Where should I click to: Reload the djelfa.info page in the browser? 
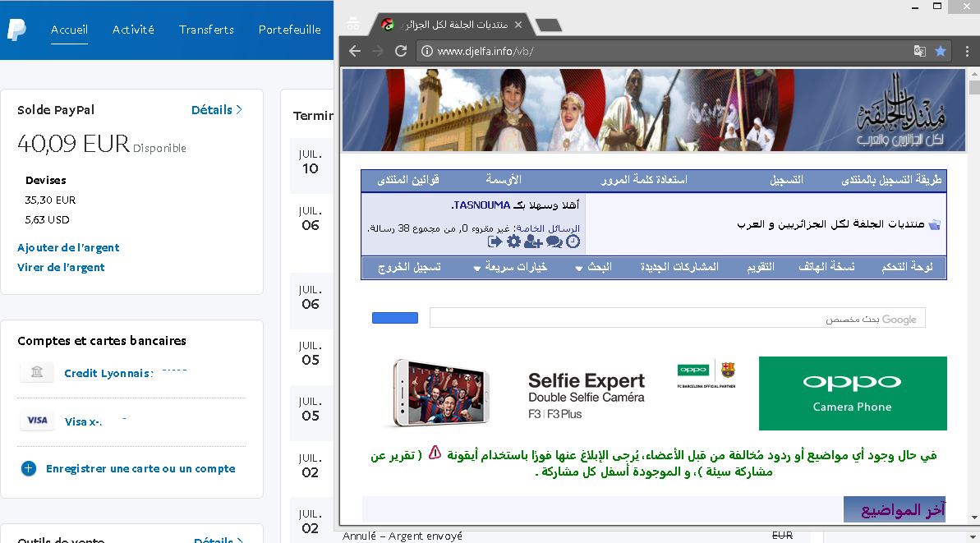pos(401,51)
